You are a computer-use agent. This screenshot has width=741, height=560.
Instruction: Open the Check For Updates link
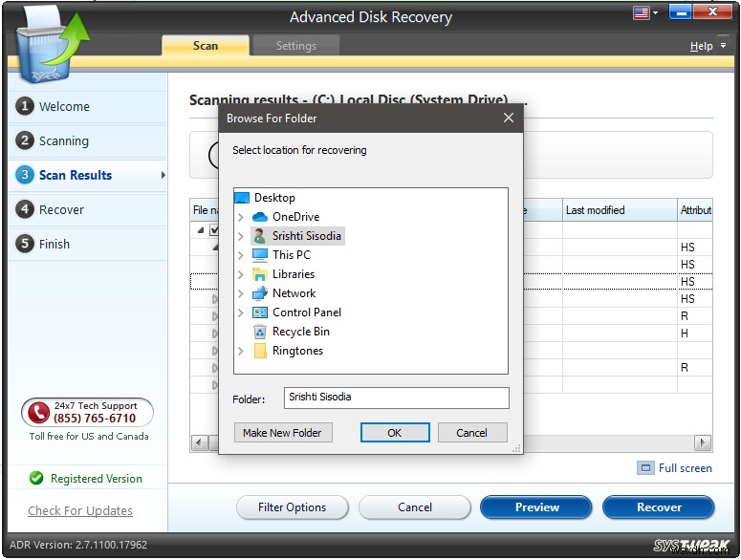coord(80,510)
